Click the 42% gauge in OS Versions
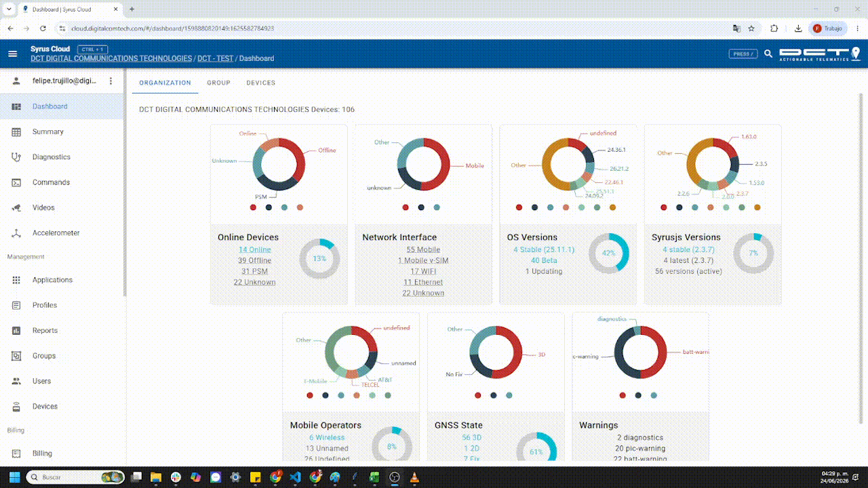 coord(609,253)
